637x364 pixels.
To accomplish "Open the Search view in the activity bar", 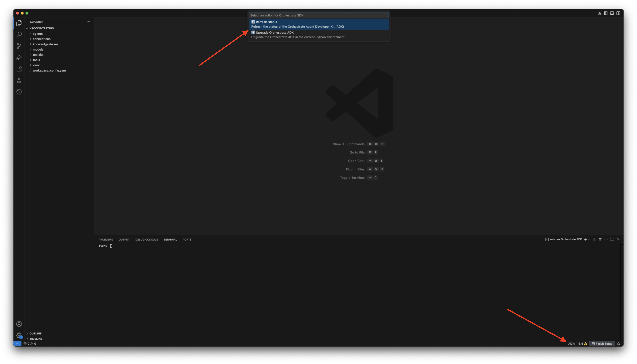I will pyautogui.click(x=19, y=34).
